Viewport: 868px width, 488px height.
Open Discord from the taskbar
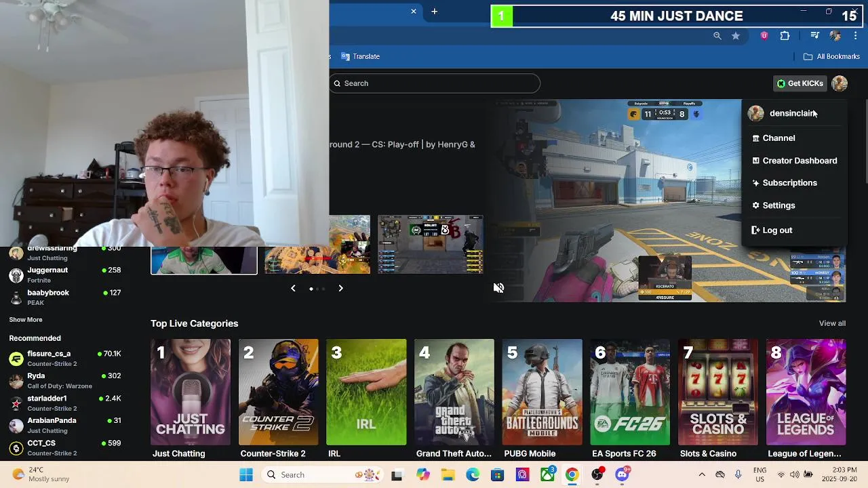[622, 474]
